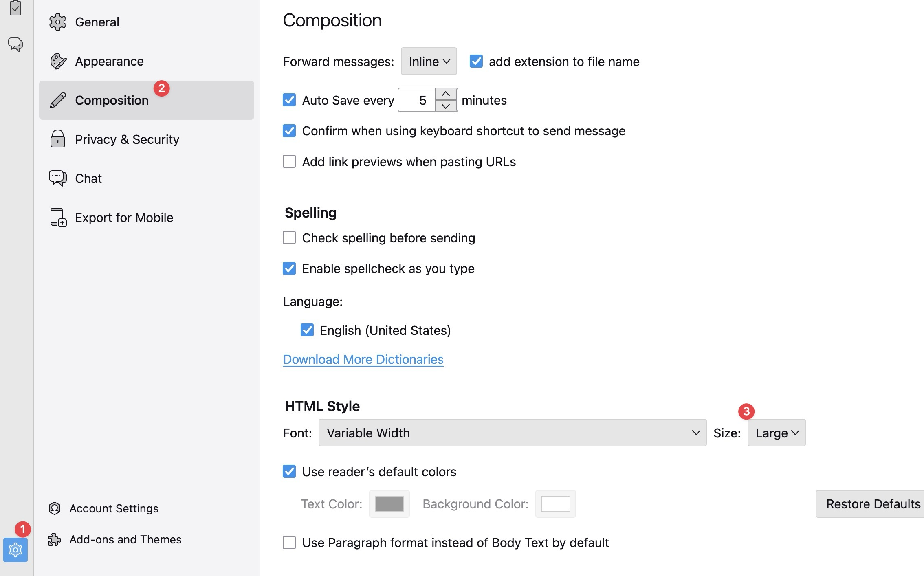
Task: Open the Chat icon in left rail
Action: pos(15,44)
